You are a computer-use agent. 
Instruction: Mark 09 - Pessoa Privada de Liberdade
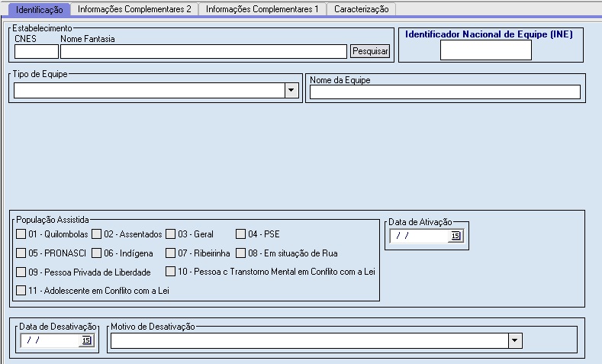(21, 272)
